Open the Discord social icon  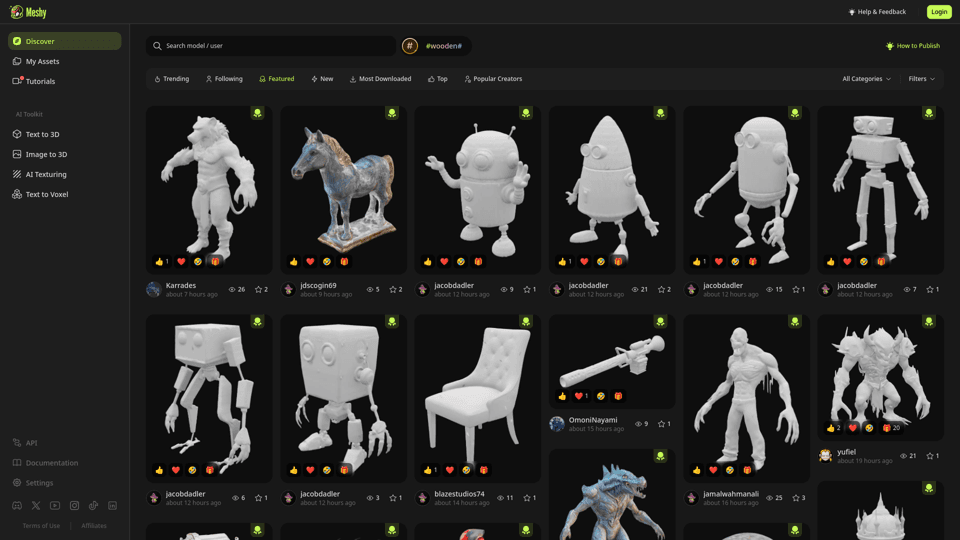point(17,506)
